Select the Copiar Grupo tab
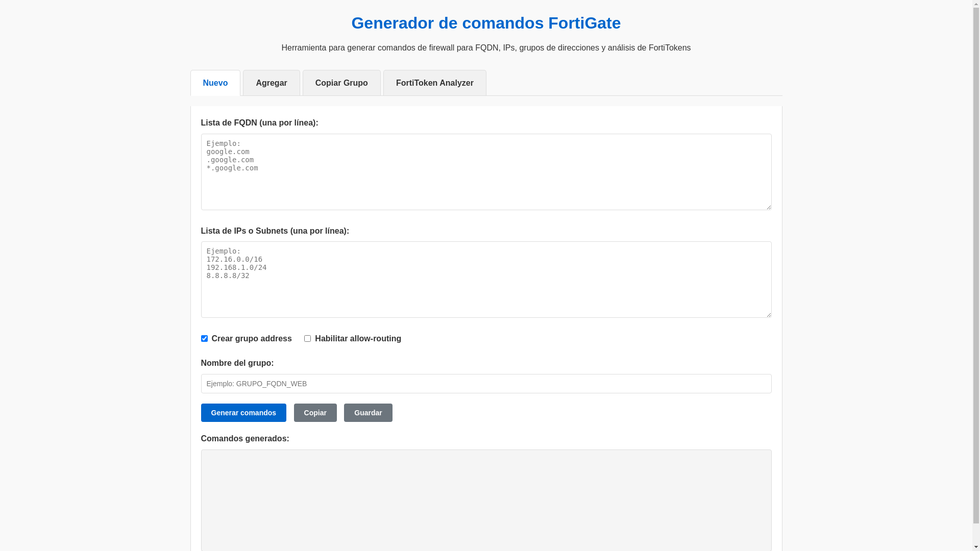Screen dimensions: 980x551 click(341, 83)
